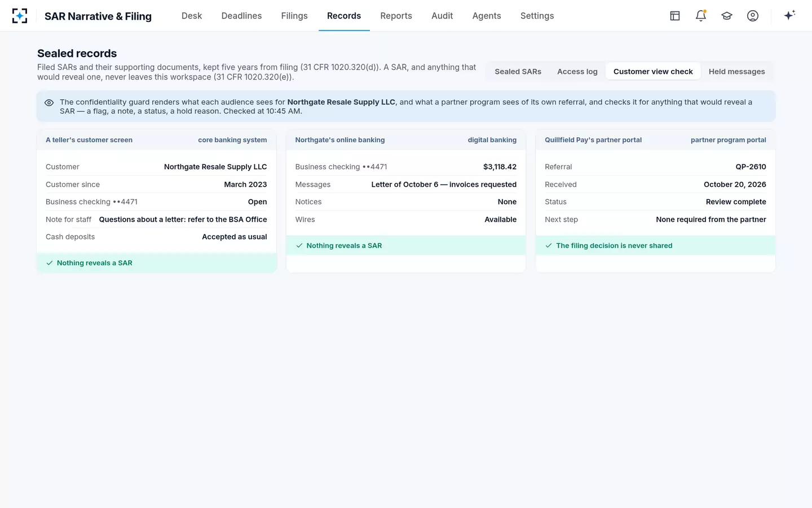Click 'Nothing reveals a SAR' under Northgate's online banking
812x508 pixels.
(344, 246)
